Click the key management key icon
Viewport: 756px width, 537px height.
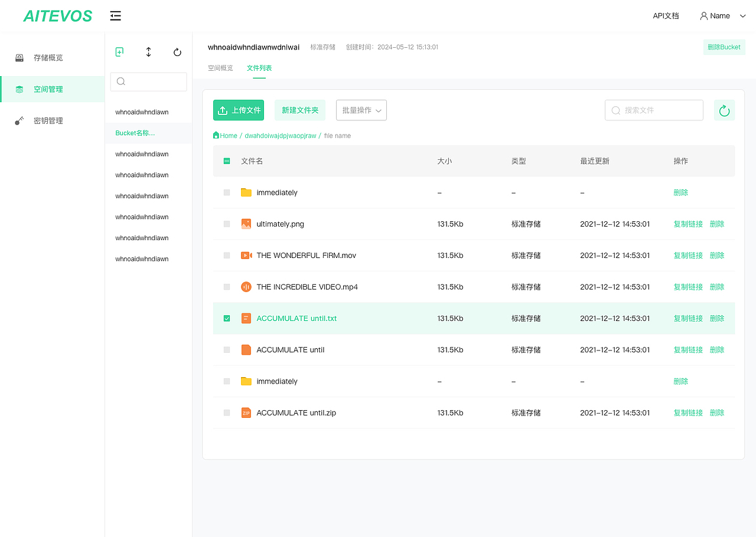pyautogui.click(x=19, y=120)
